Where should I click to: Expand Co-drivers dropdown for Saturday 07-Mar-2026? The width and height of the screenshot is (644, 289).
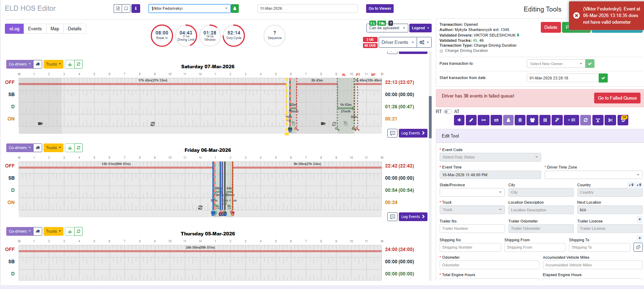click(x=20, y=64)
